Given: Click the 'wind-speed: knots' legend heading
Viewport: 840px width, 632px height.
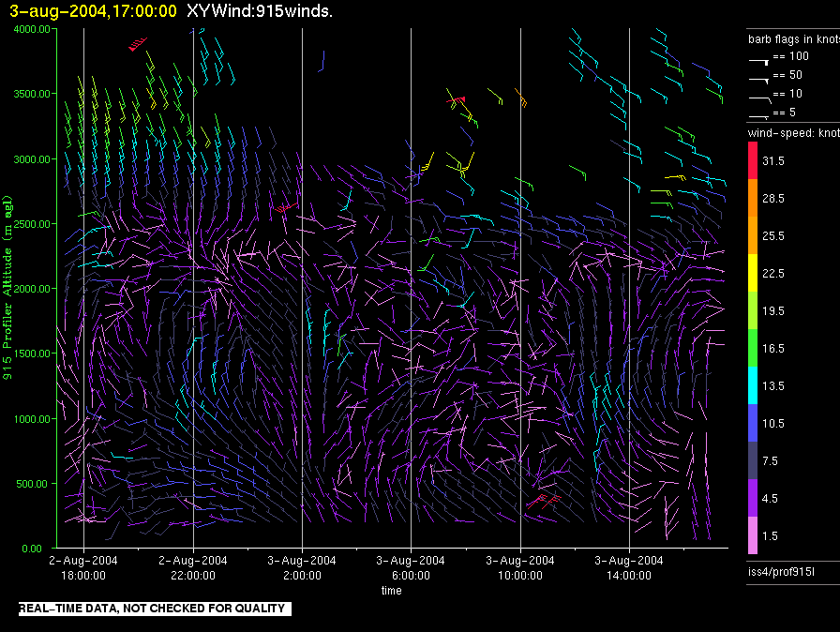Looking at the screenshot, I should pyautogui.click(x=794, y=132).
